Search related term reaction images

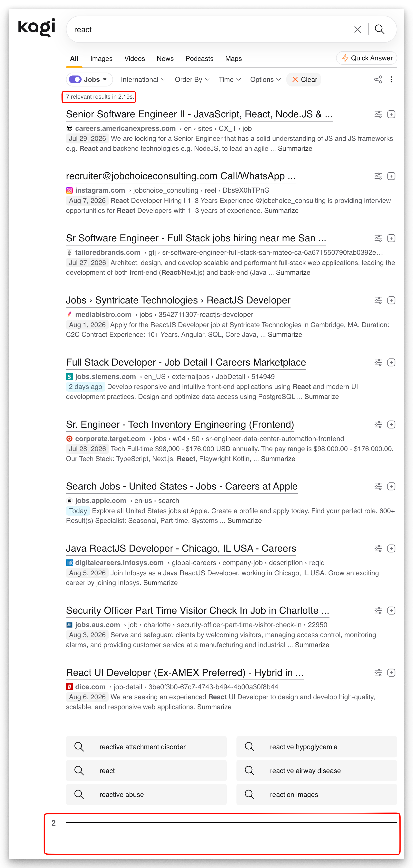coord(317,794)
